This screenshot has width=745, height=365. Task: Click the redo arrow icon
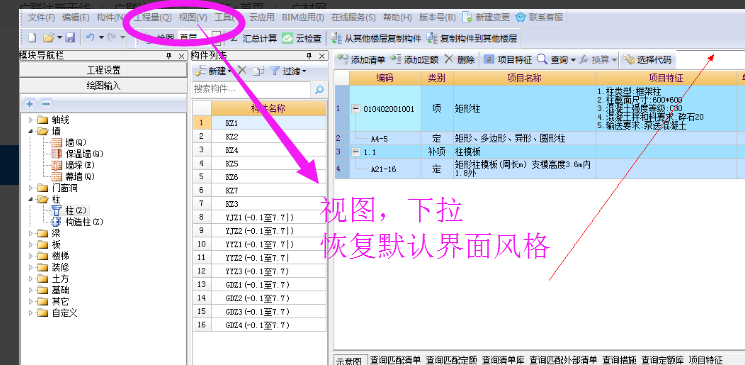tap(112, 37)
